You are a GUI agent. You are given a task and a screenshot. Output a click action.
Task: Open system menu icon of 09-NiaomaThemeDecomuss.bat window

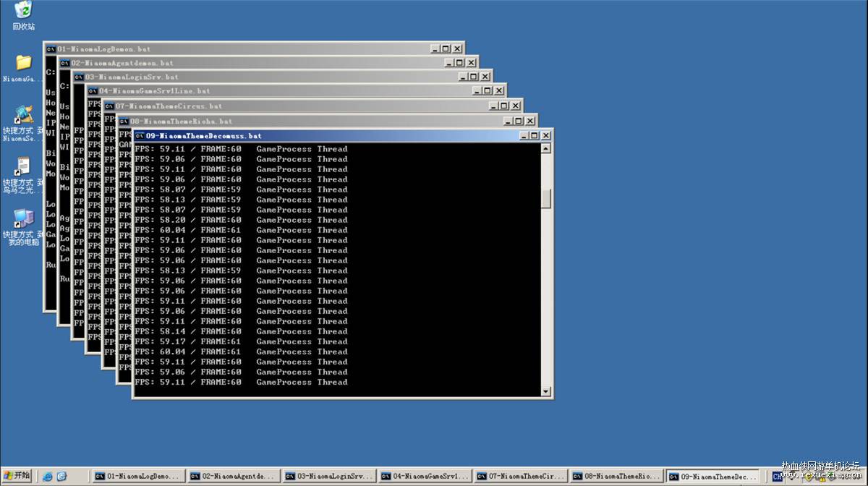tap(140, 135)
